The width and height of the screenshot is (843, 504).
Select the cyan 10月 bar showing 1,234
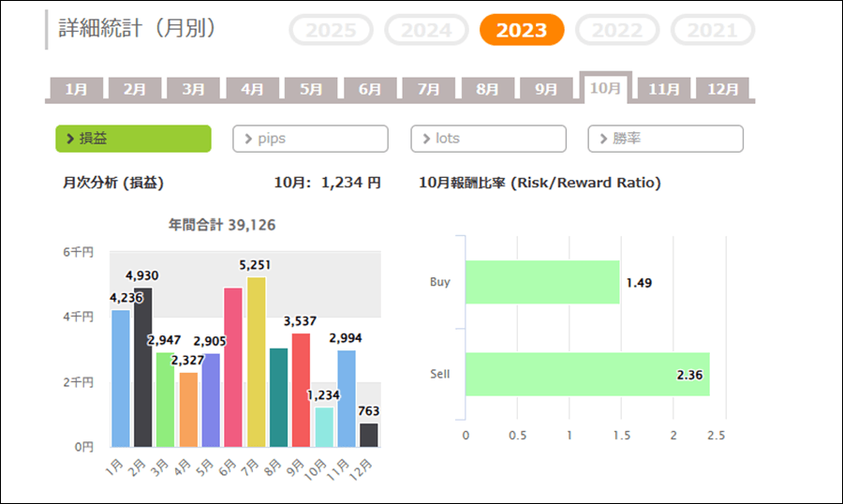pyautogui.click(x=323, y=427)
